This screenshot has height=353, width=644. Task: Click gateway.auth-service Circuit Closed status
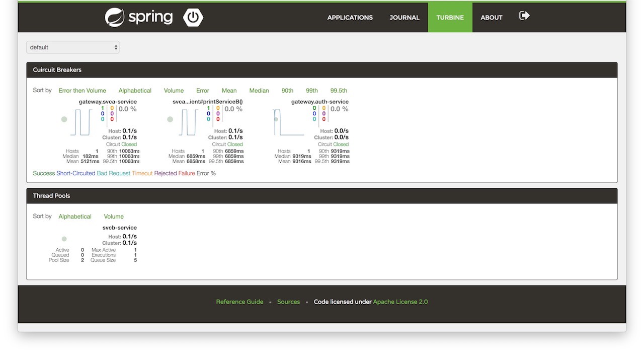coord(333,145)
